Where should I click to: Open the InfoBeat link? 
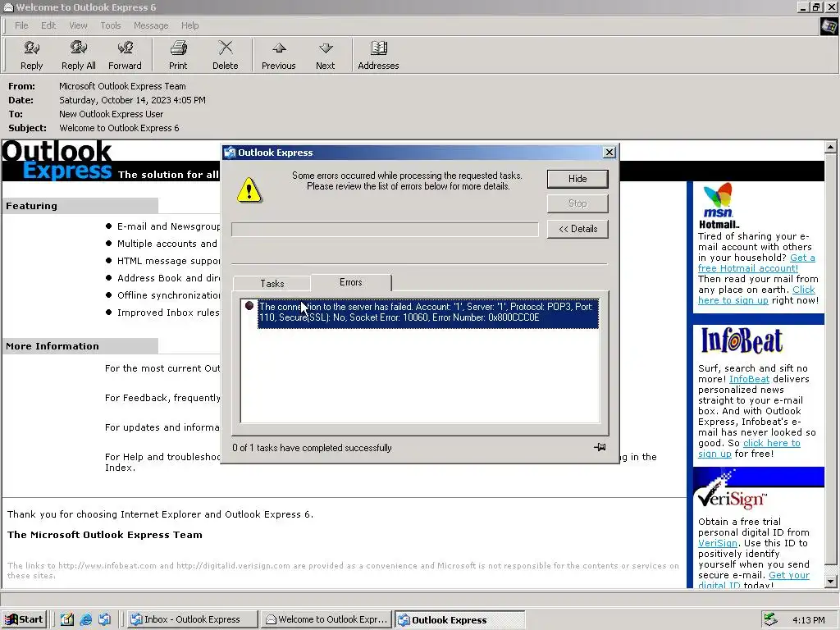[749, 379]
